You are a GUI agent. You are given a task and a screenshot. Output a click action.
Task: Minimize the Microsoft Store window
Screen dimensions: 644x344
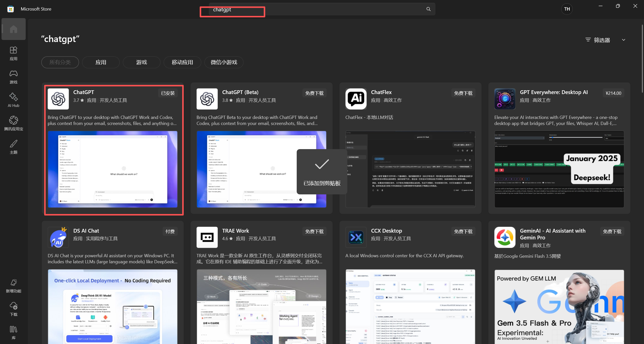pos(600,6)
